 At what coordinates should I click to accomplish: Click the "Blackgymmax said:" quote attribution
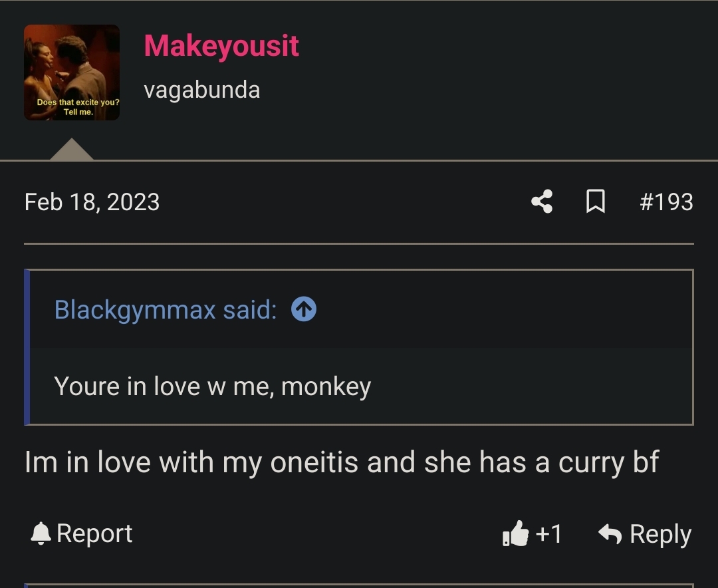(165, 309)
